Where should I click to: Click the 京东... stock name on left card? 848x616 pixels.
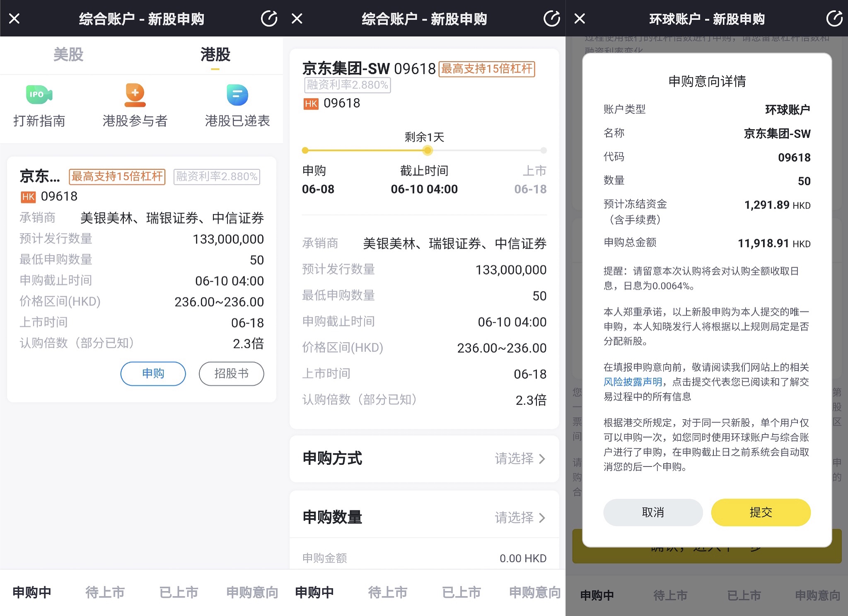[40, 176]
